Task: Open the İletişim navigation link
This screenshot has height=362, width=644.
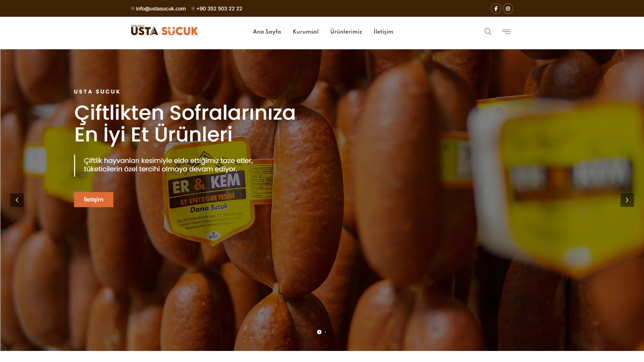Action: click(x=383, y=32)
